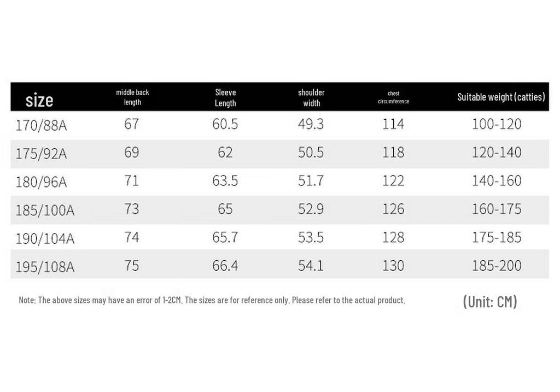Click the '(Unit: CM)' label
Screen dimensions: 560x392
tap(490, 302)
